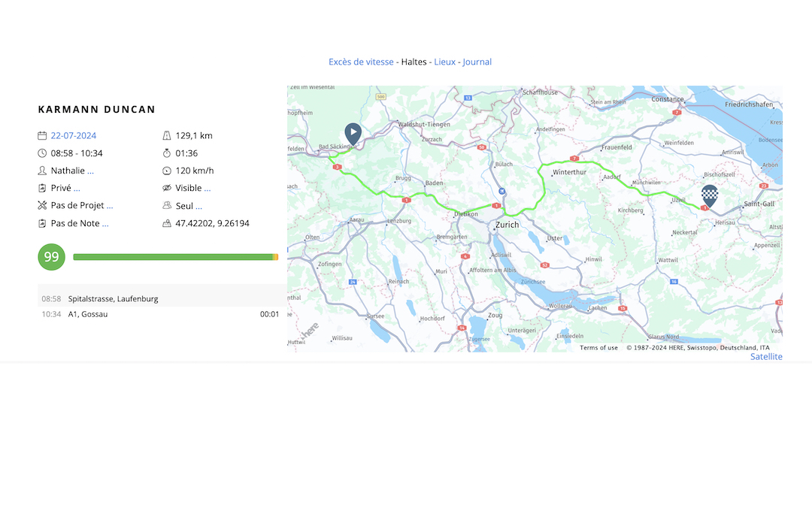812x511 pixels.
Task: Open the Journal tab
Action: tap(477, 62)
